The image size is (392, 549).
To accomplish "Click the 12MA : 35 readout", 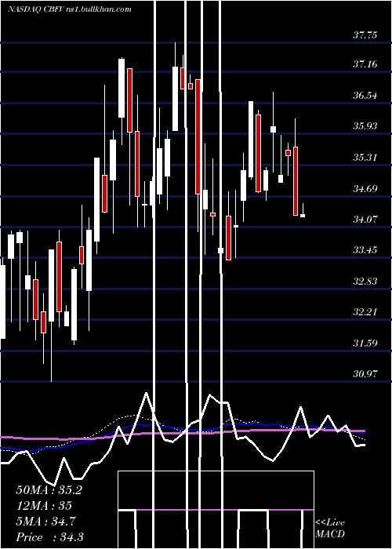I will pos(44,506).
